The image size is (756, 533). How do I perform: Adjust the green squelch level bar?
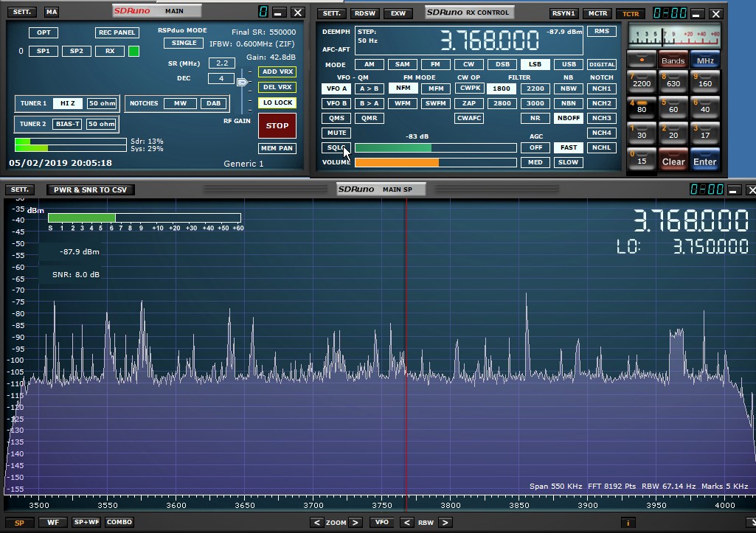(x=435, y=148)
